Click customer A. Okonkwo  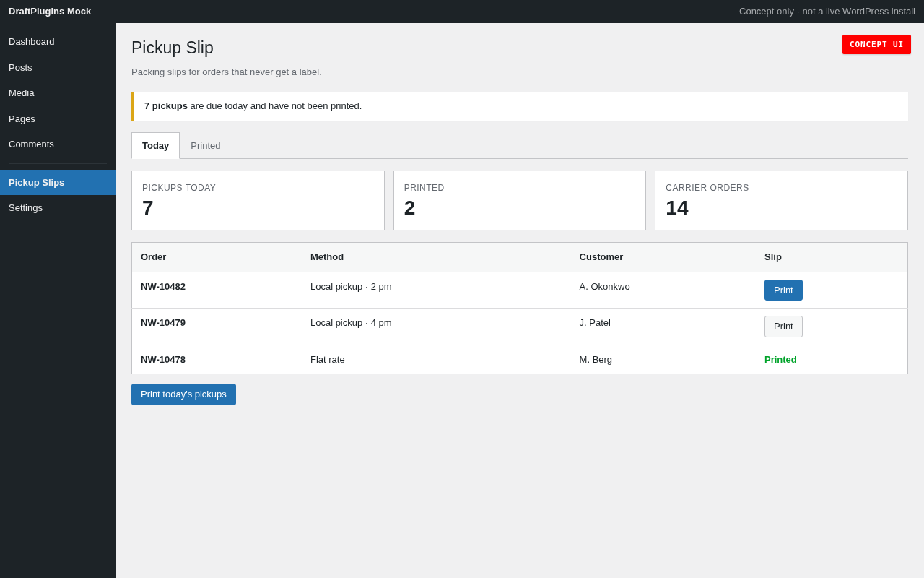(x=604, y=287)
